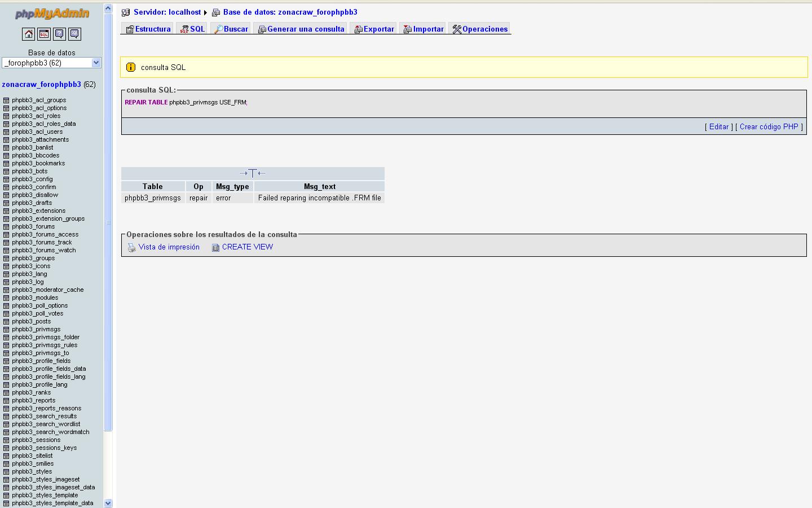The image size is (812, 508).
Task: Open the SQL query window icon
Action: pos(44,34)
